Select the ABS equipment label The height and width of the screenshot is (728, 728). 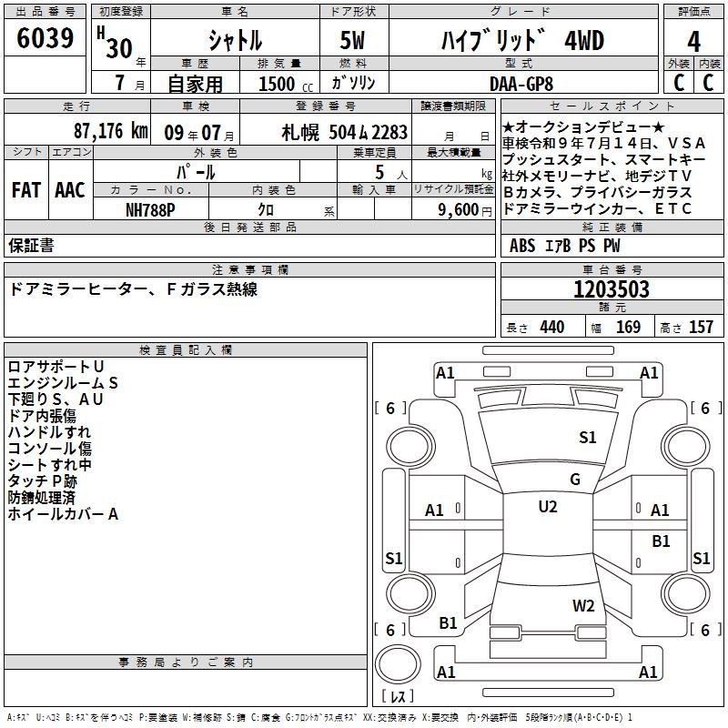tap(522, 246)
